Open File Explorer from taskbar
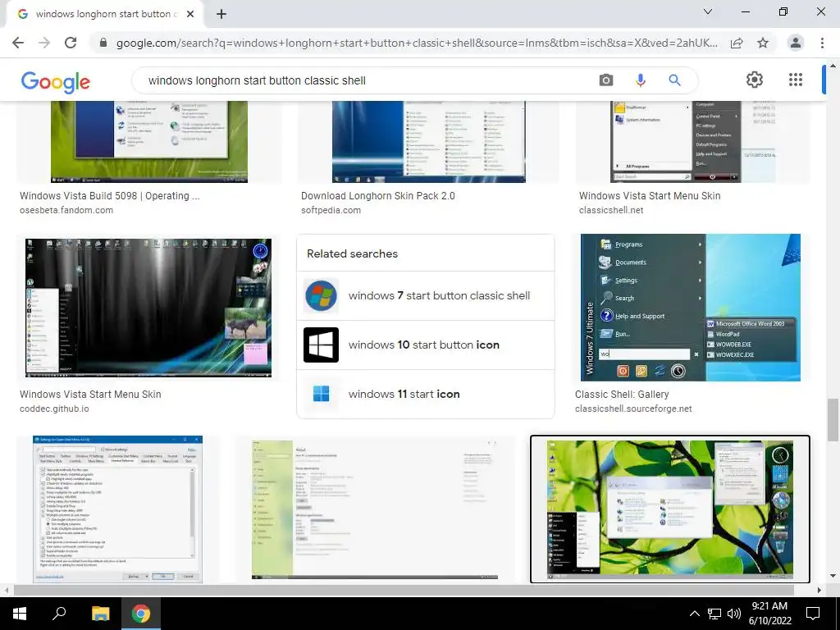The height and width of the screenshot is (630, 840). coord(100,614)
